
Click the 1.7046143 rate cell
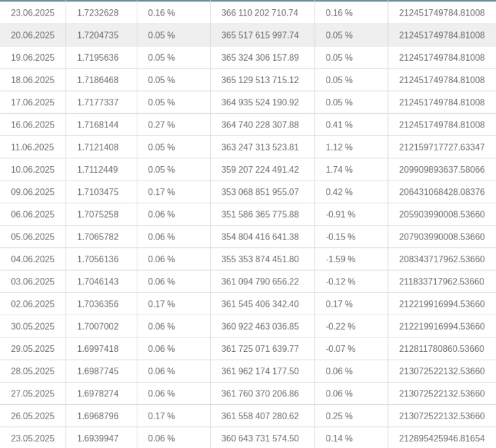(x=97, y=282)
